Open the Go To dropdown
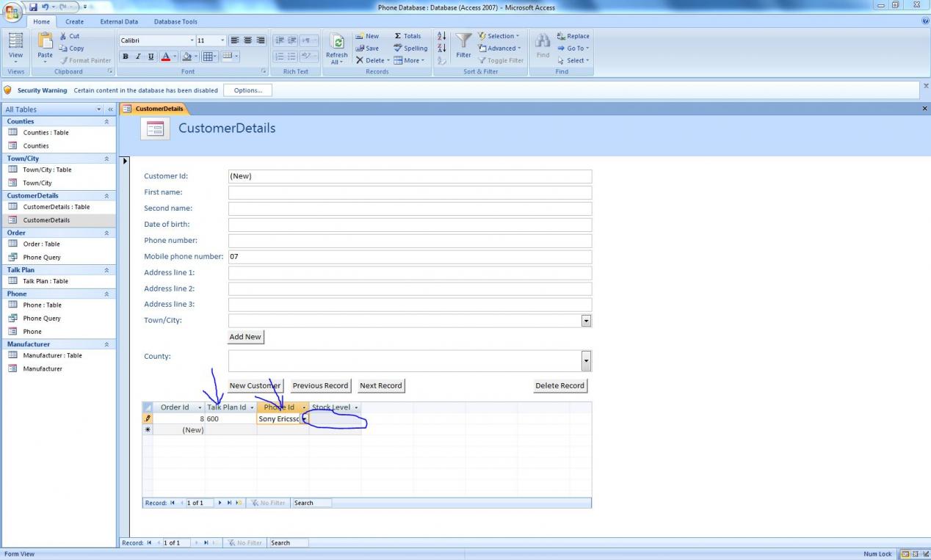This screenshot has width=931, height=560. click(573, 48)
